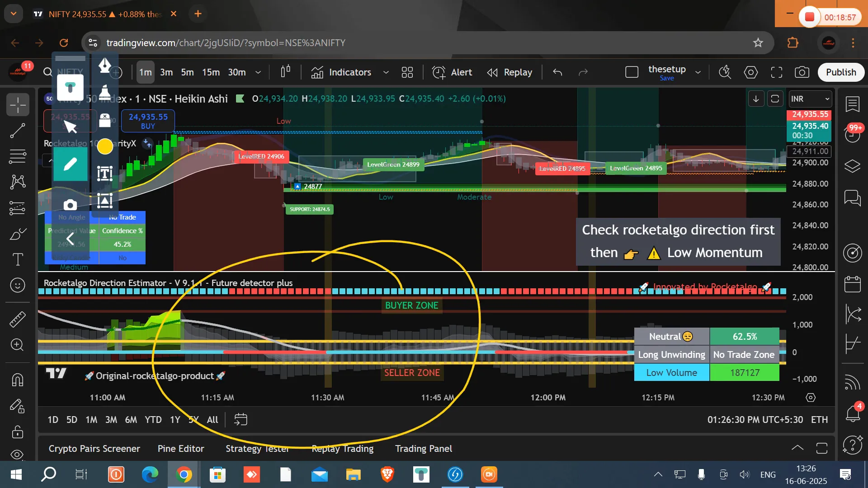The image size is (868, 488).
Task: Toggle lock all drawings icon
Action: (x=17, y=432)
